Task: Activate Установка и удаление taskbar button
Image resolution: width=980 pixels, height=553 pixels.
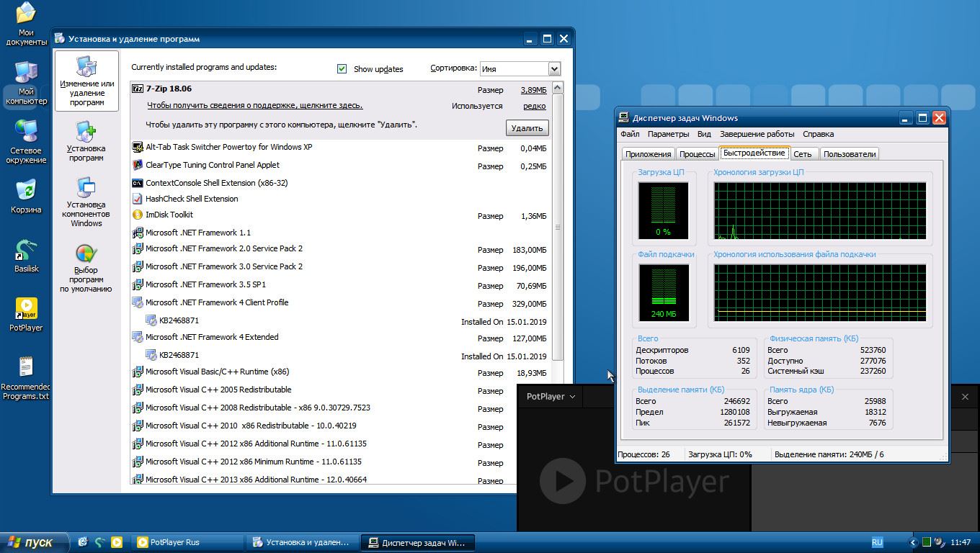Action: 303,542
